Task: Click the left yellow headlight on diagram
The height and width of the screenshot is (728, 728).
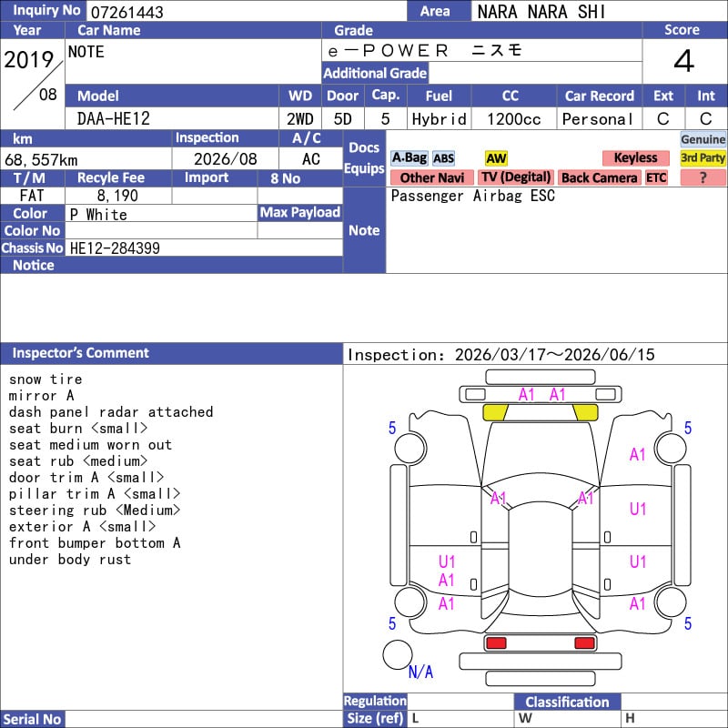Action: (x=495, y=412)
